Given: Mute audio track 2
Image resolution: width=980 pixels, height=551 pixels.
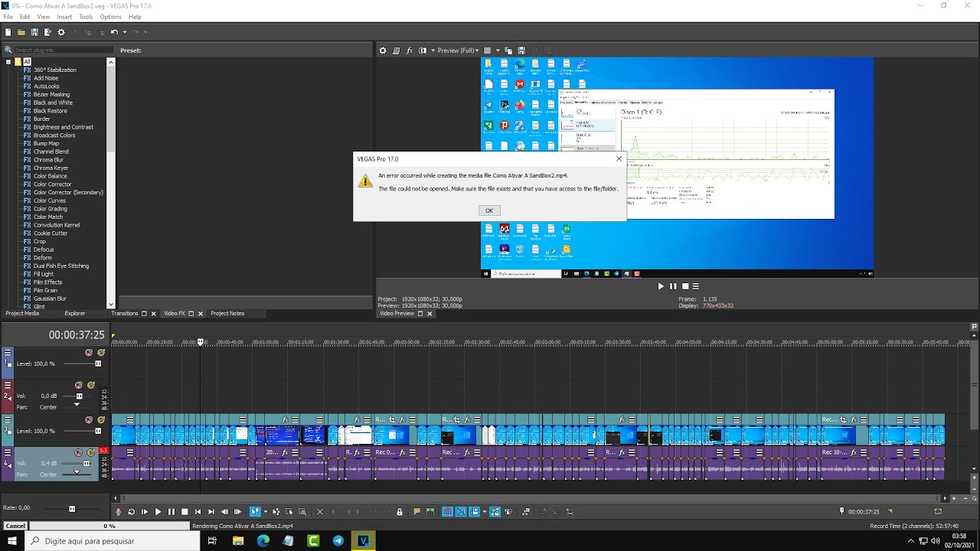Looking at the screenshot, I should (78, 385).
